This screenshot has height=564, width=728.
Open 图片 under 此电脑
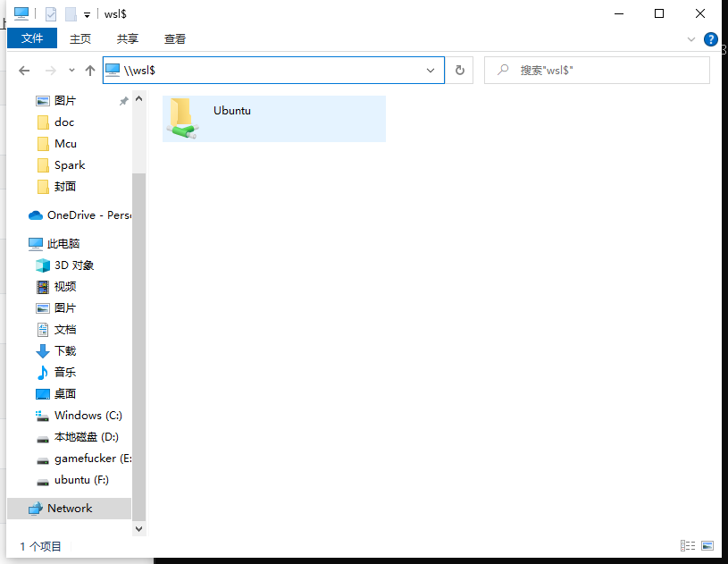(65, 308)
